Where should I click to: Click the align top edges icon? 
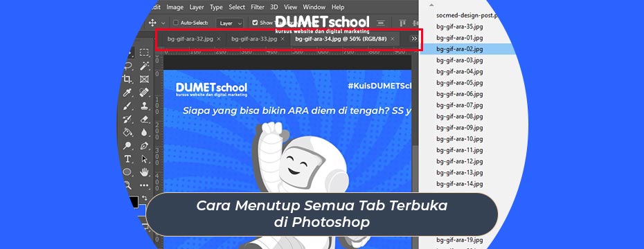403,23
